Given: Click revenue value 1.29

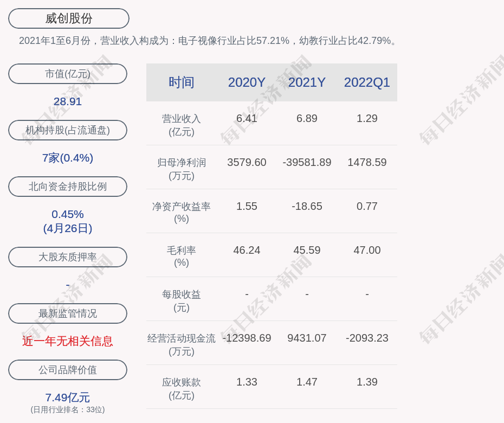Looking at the screenshot, I should click(x=367, y=118).
